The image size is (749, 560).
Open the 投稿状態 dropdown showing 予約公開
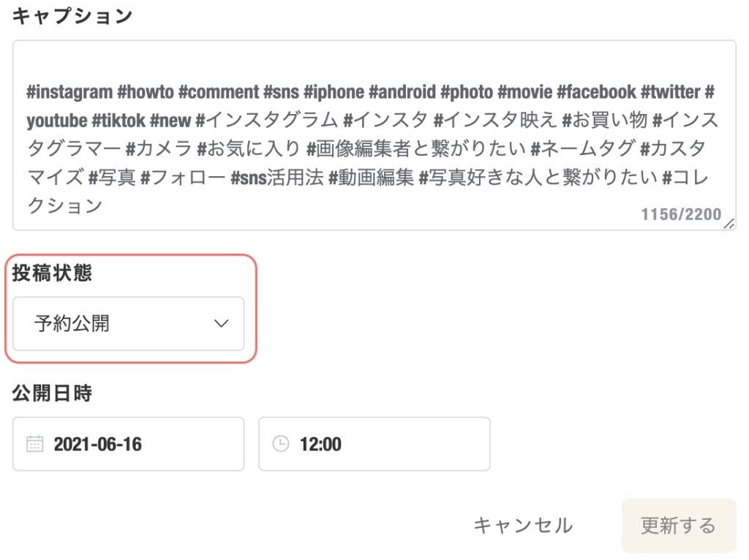point(128,324)
